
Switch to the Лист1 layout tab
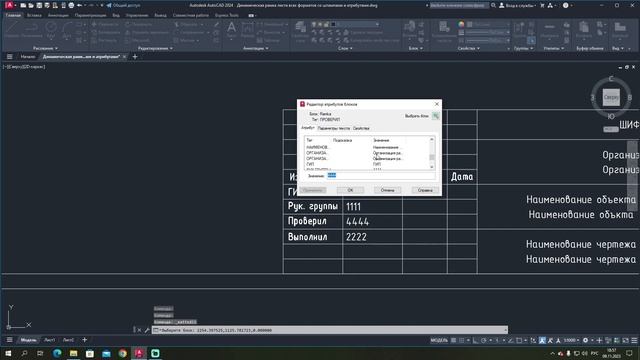(49, 340)
